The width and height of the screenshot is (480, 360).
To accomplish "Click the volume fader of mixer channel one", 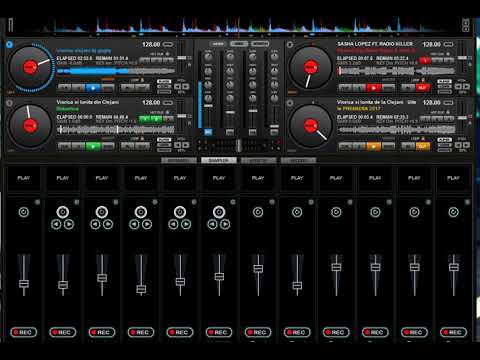I will (208, 106).
